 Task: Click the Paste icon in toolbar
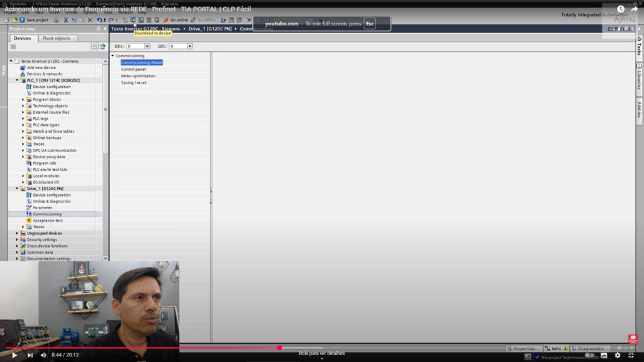click(82, 19)
